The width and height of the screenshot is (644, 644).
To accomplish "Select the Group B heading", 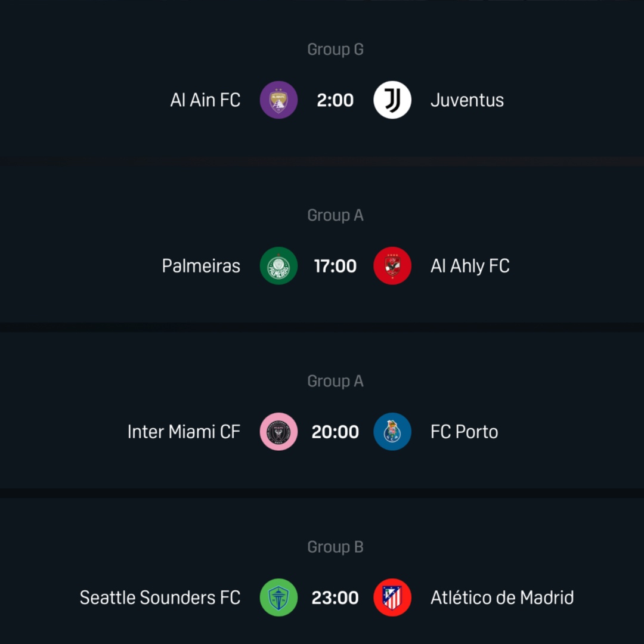I will click(335, 546).
